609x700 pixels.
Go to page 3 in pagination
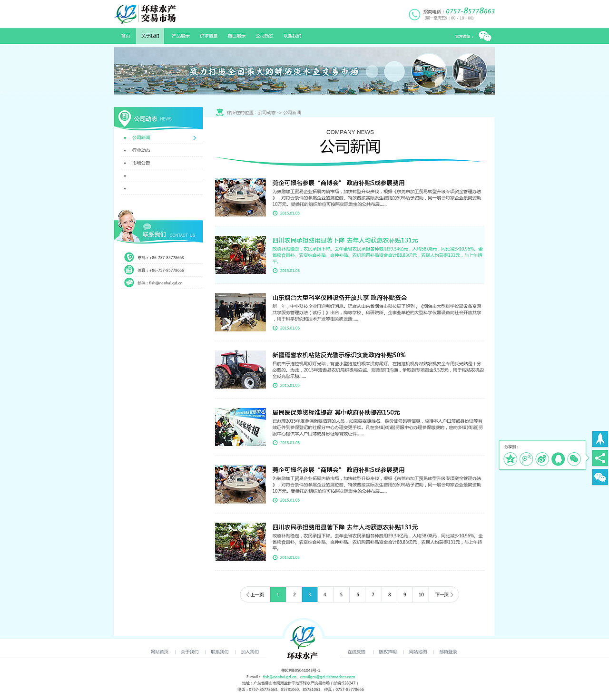(310, 594)
